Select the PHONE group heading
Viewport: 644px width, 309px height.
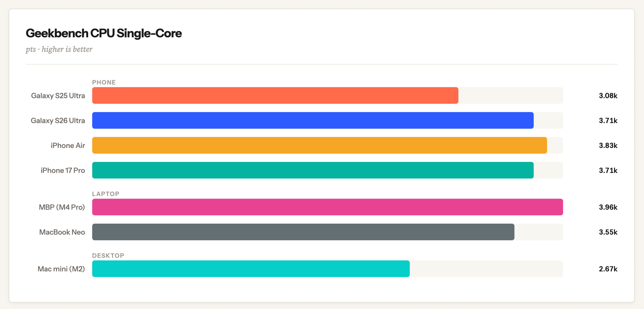tap(104, 82)
